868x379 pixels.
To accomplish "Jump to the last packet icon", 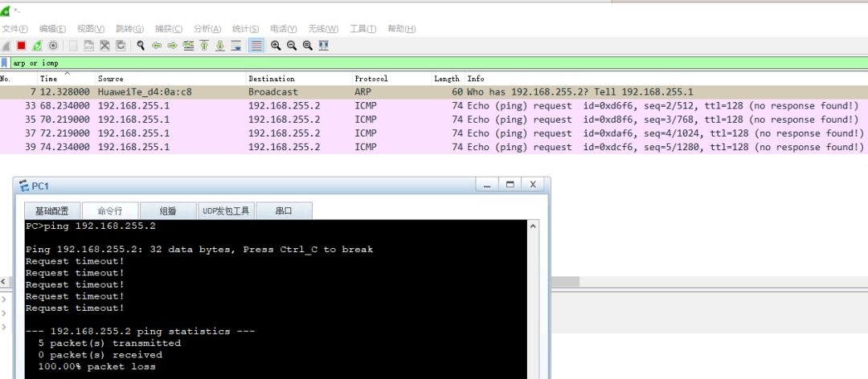I will pos(219,46).
